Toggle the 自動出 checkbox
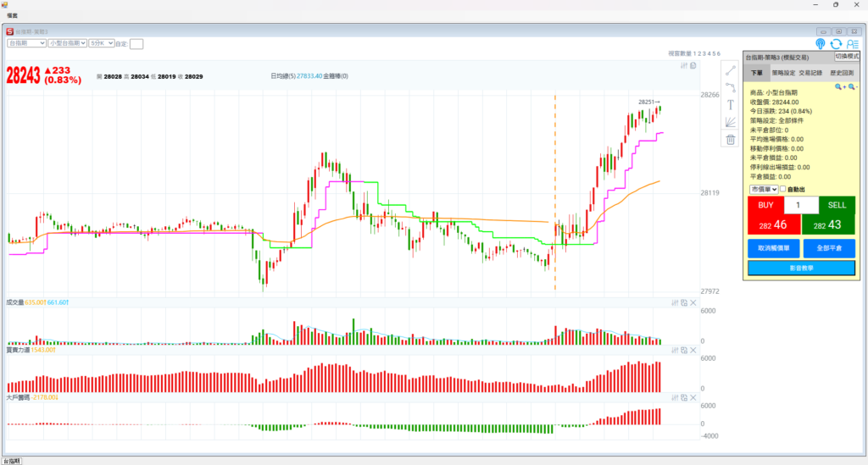 click(782, 189)
